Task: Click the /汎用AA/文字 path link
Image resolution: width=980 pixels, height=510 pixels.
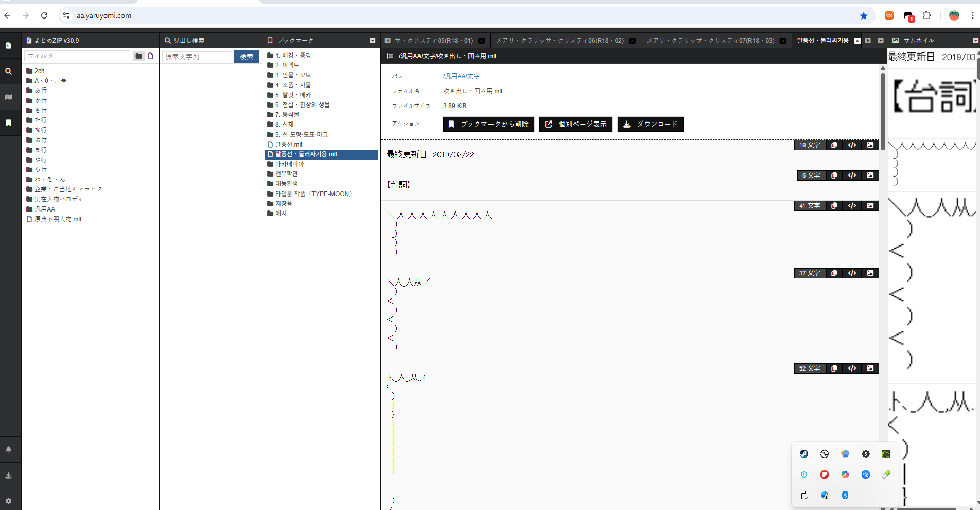Action: click(x=461, y=76)
